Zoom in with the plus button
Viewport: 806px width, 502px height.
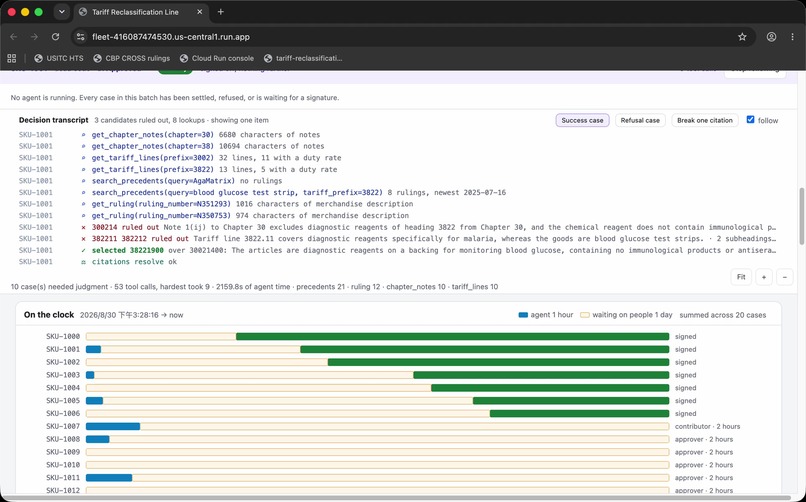pyautogui.click(x=764, y=277)
